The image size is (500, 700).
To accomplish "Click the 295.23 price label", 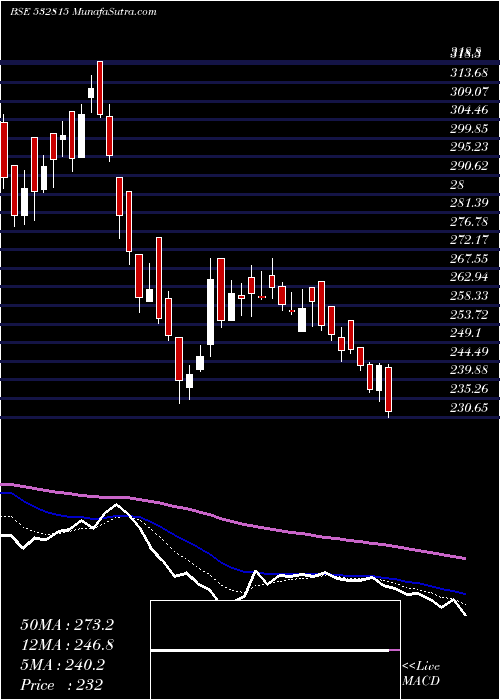I will tap(469, 147).
